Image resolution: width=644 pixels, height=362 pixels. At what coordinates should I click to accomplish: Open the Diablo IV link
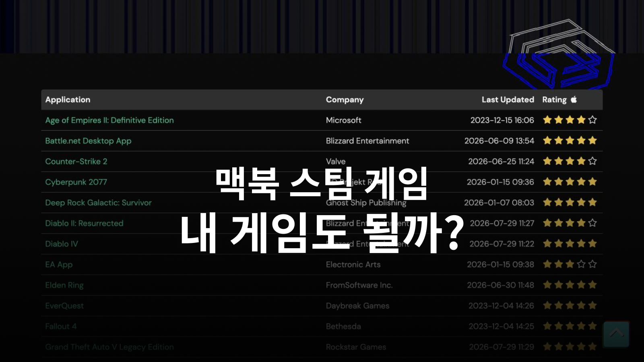coord(62,244)
